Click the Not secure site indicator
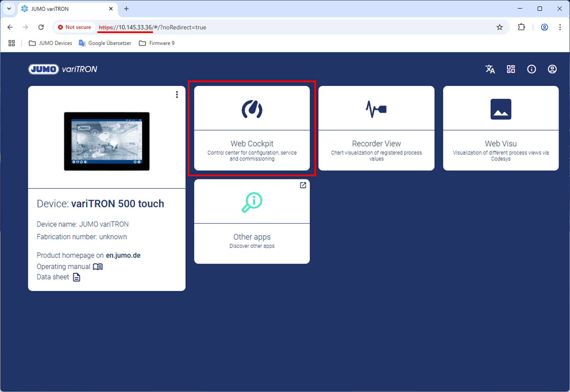The width and height of the screenshot is (570, 392). 75,27
